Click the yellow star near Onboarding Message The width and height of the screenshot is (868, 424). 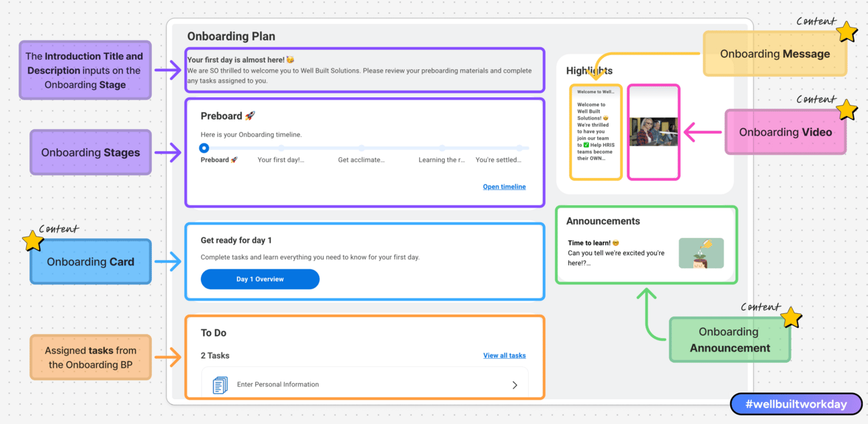pyautogui.click(x=847, y=32)
